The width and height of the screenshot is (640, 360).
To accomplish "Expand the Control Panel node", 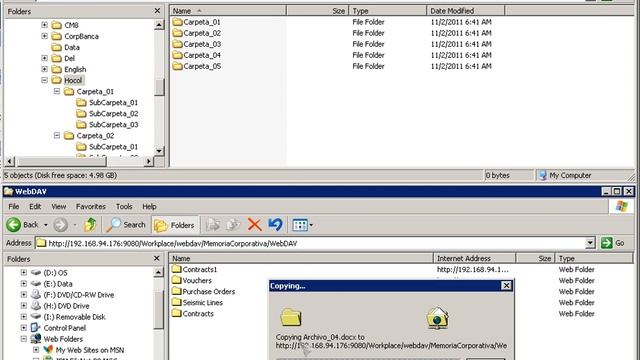I will [x=24, y=327].
